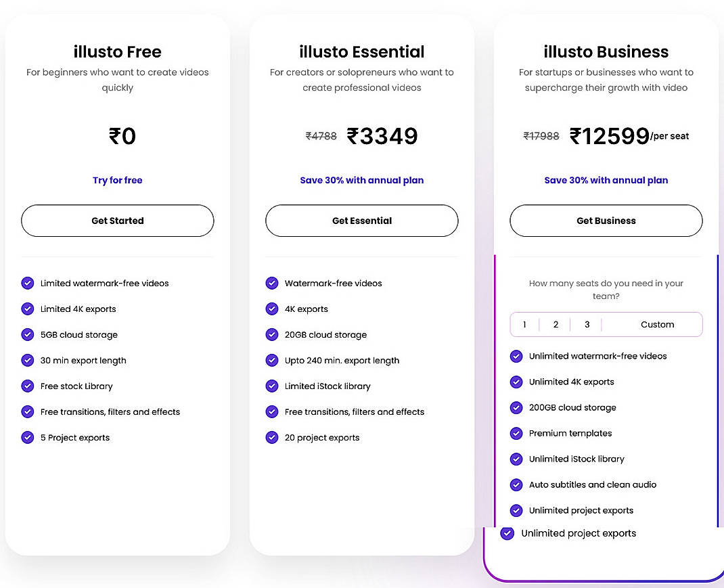Select the illusto Free plan heading
This screenshot has width=724, height=588.
(117, 51)
